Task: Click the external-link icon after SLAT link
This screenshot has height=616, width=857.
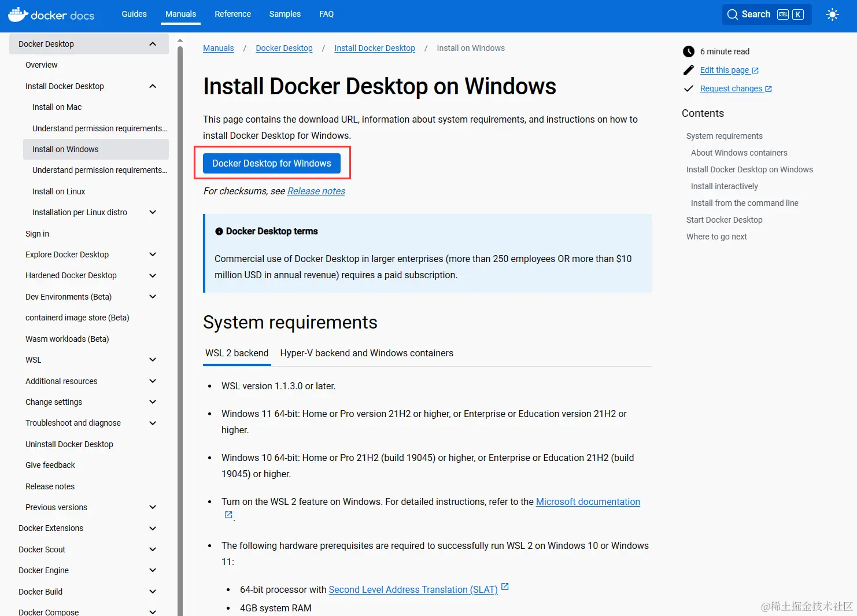Action: pyautogui.click(x=505, y=587)
